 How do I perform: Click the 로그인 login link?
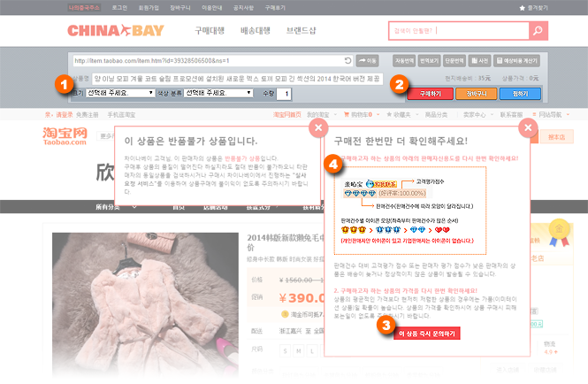tap(119, 7)
